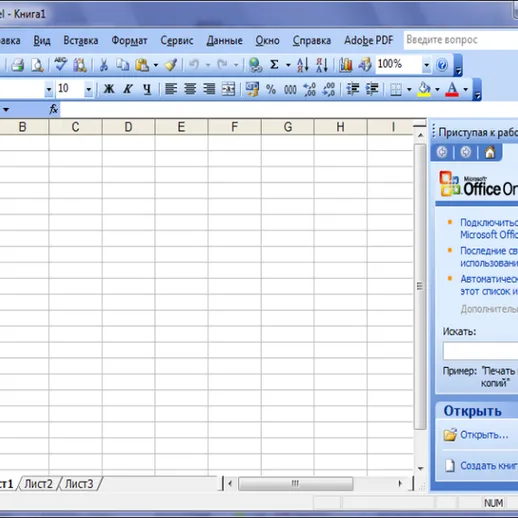
Task: Click Автоматически обновлять список link
Action: click(489, 285)
